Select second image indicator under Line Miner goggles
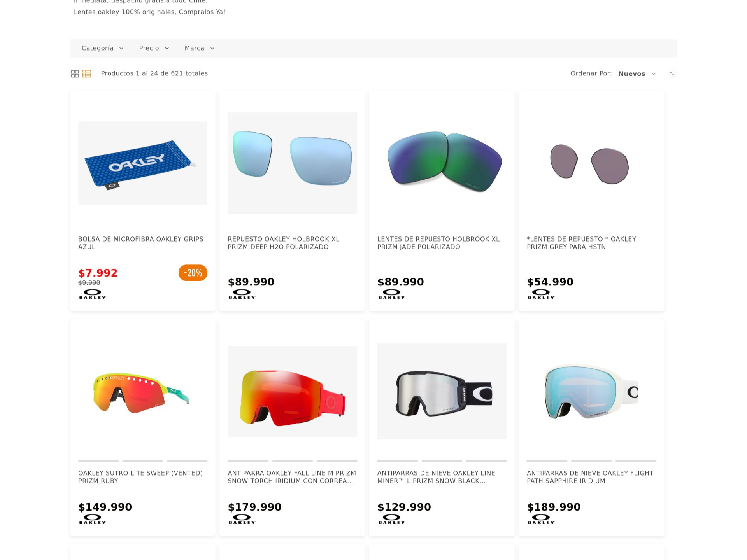 (442, 461)
